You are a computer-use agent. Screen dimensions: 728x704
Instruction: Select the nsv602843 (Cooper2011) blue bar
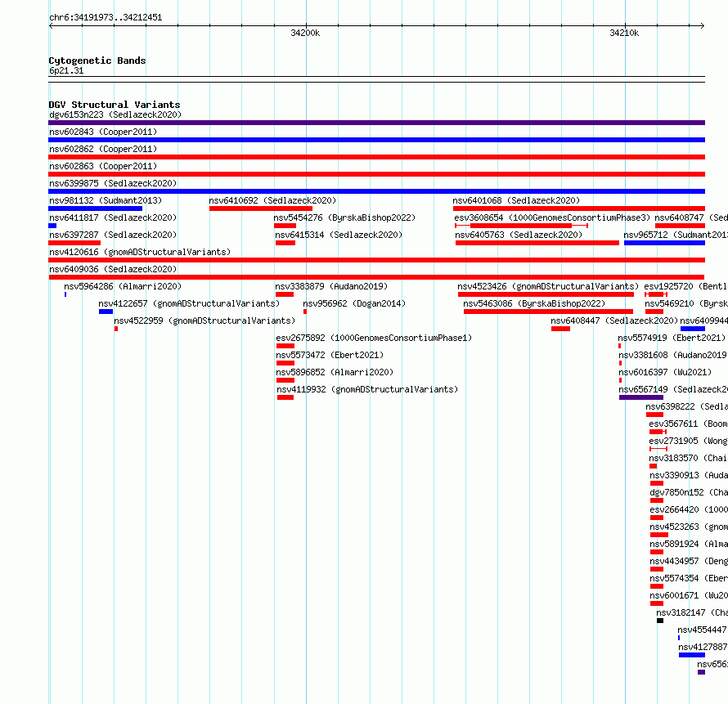click(x=376, y=140)
